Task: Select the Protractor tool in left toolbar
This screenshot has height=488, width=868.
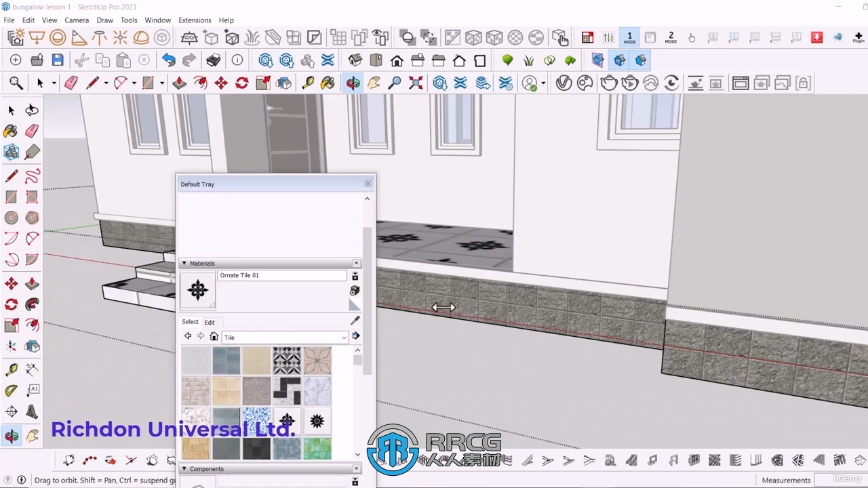Action: click(12, 390)
